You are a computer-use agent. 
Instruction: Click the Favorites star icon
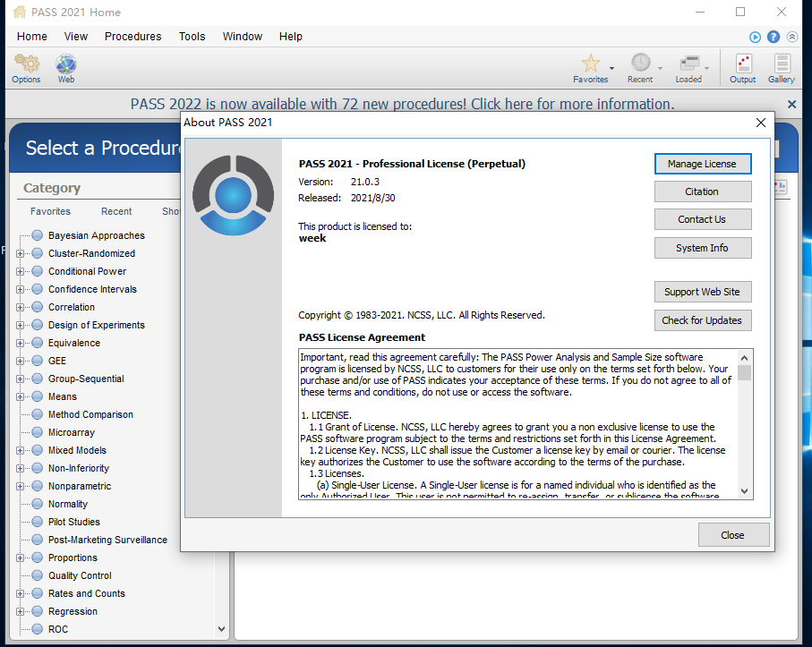click(x=590, y=64)
